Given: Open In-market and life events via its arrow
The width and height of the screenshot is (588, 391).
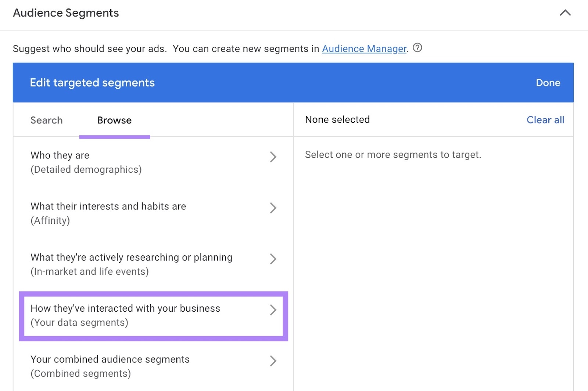Looking at the screenshot, I should pos(273,259).
